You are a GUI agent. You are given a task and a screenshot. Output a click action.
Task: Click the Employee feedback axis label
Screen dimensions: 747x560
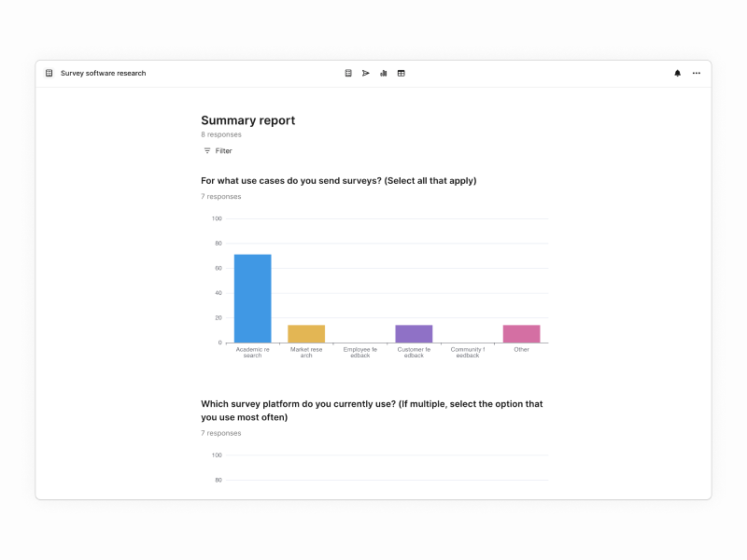click(x=360, y=353)
